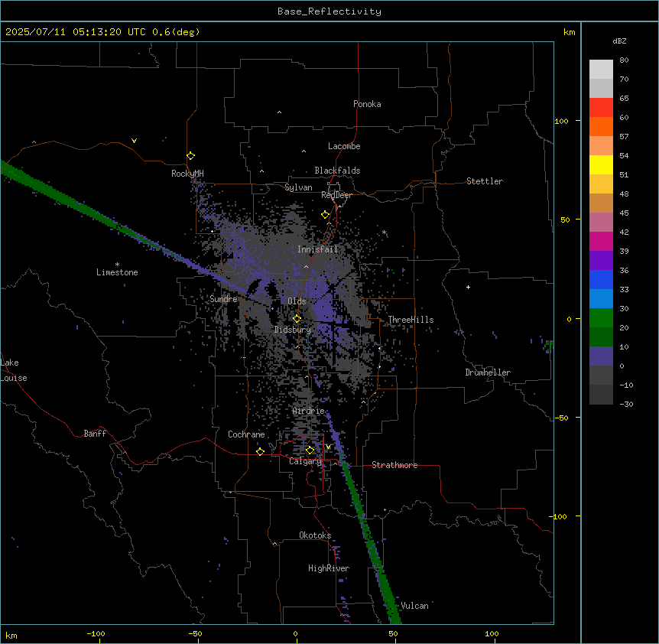The image size is (659, 644).
Task: Click the white 70-80 dBZ legend swatch
Action: (x=601, y=70)
